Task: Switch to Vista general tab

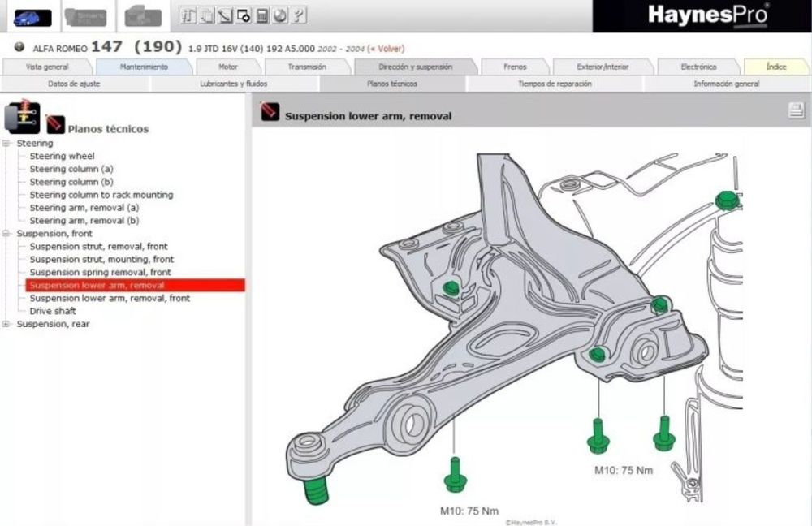Action: click(x=47, y=67)
